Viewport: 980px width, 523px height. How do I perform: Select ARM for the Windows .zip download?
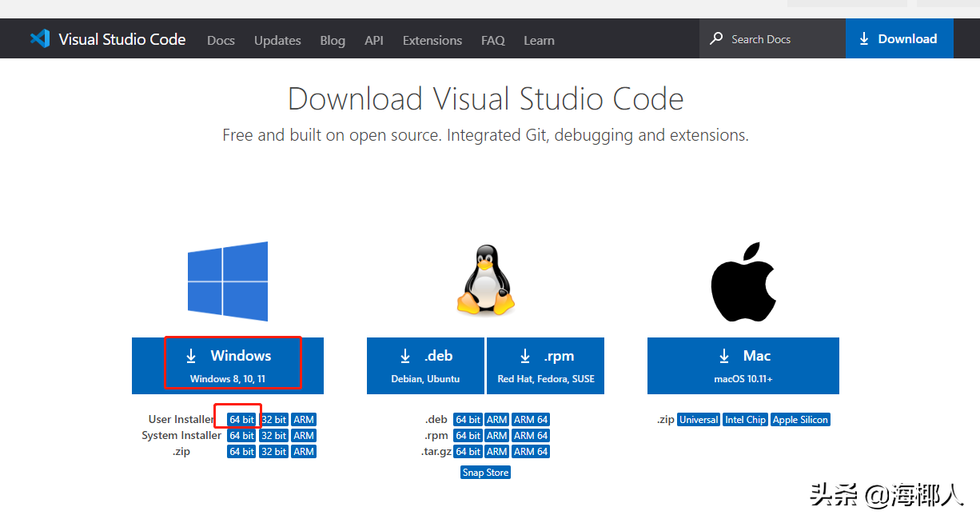coord(304,451)
